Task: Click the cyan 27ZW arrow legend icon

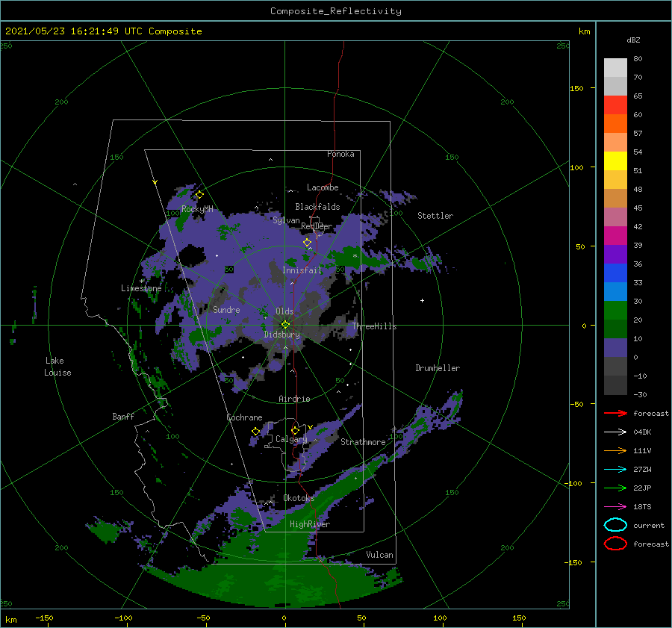Action: tap(615, 469)
